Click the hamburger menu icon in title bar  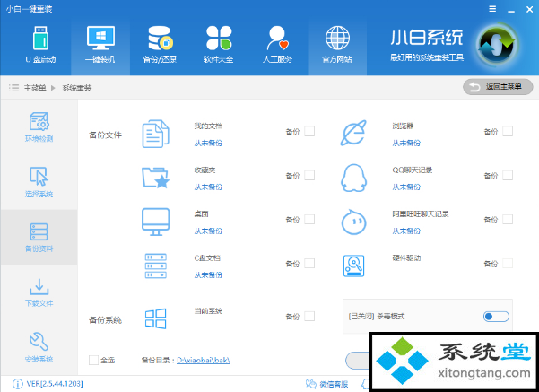pos(492,9)
